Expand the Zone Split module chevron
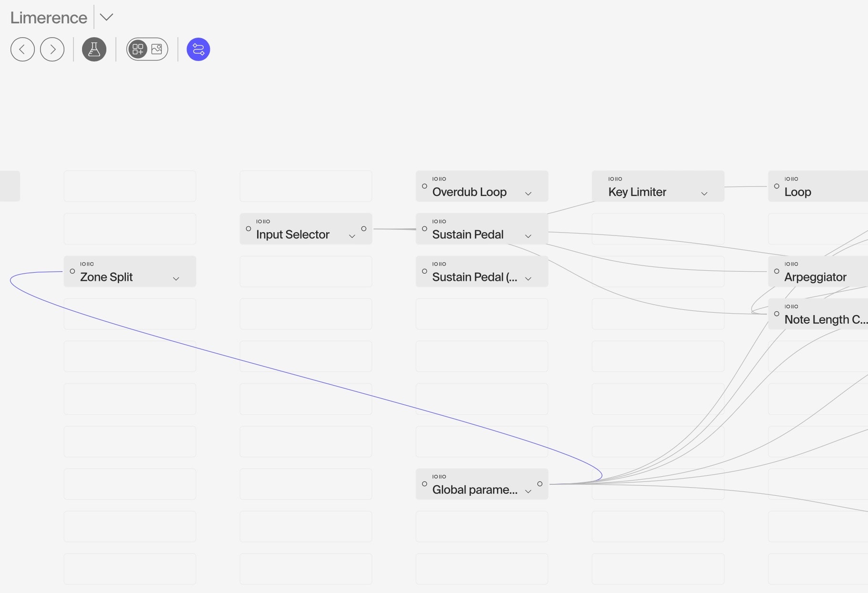868x593 pixels. pyautogui.click(x=176, y=279)
